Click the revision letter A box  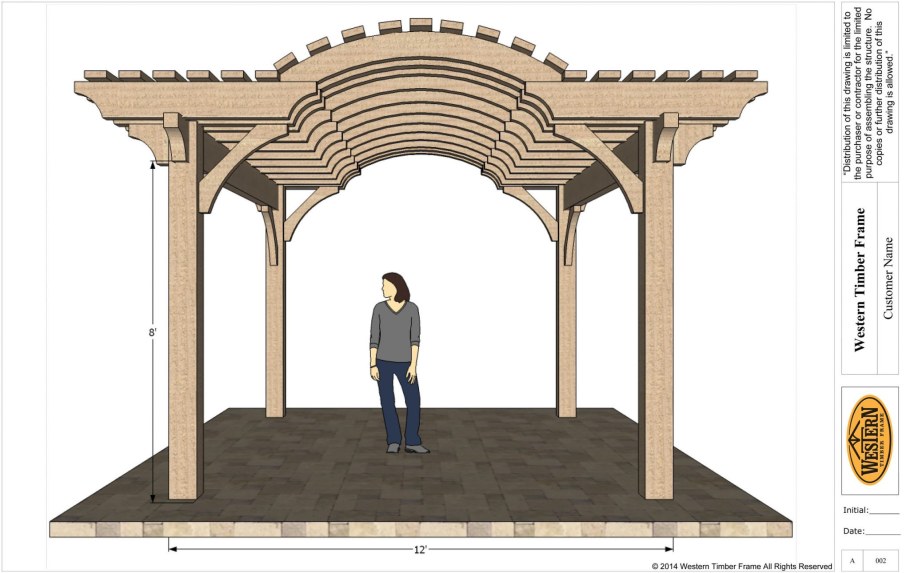[x=853, y=560]
